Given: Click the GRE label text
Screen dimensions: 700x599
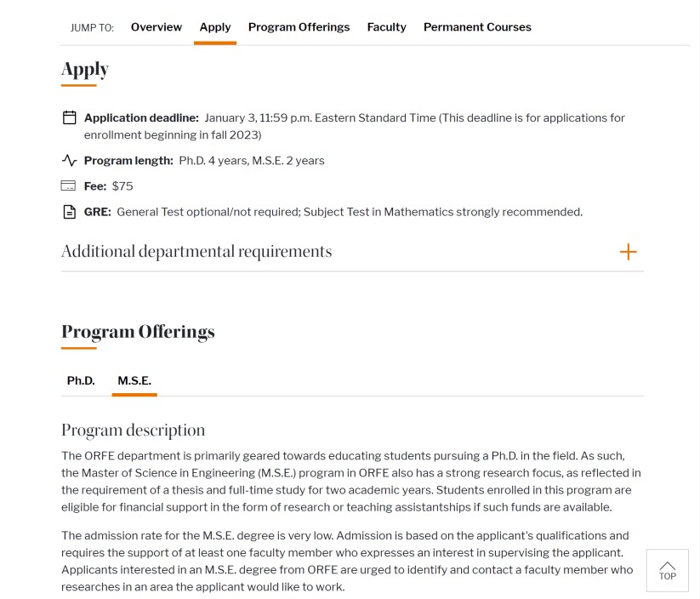Looking at the screenshot, I should [x=97, y=212].
